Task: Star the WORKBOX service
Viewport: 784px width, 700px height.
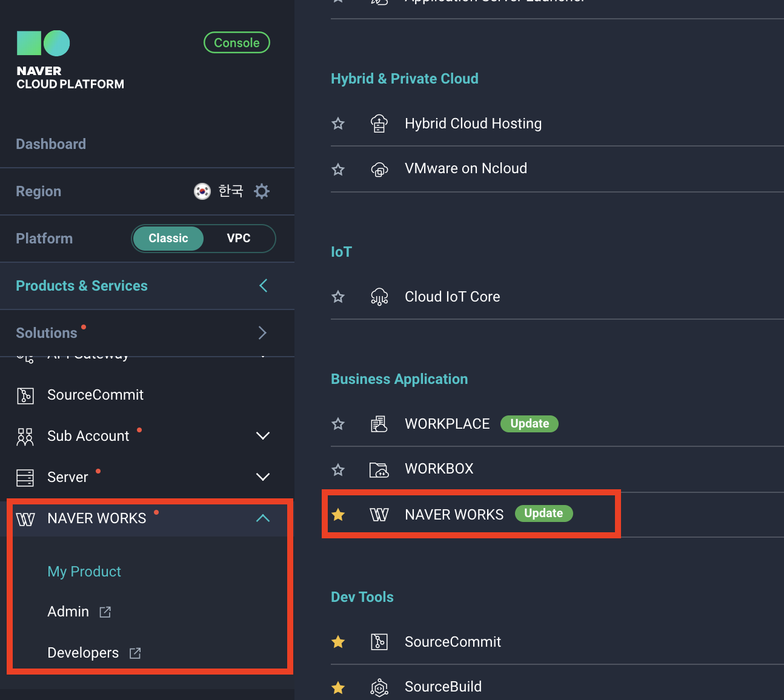Action: 338,469
